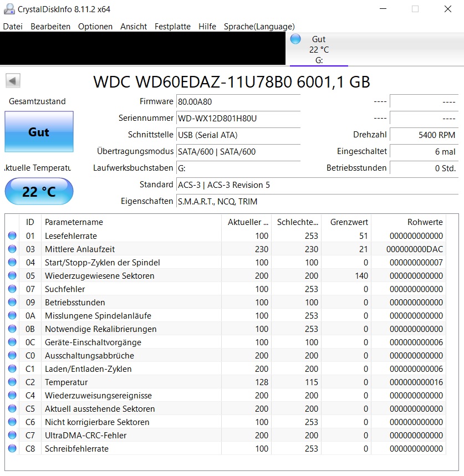
Task: Click status icon for Start/Stopp-Zyklen row
Action: [12, 262]
